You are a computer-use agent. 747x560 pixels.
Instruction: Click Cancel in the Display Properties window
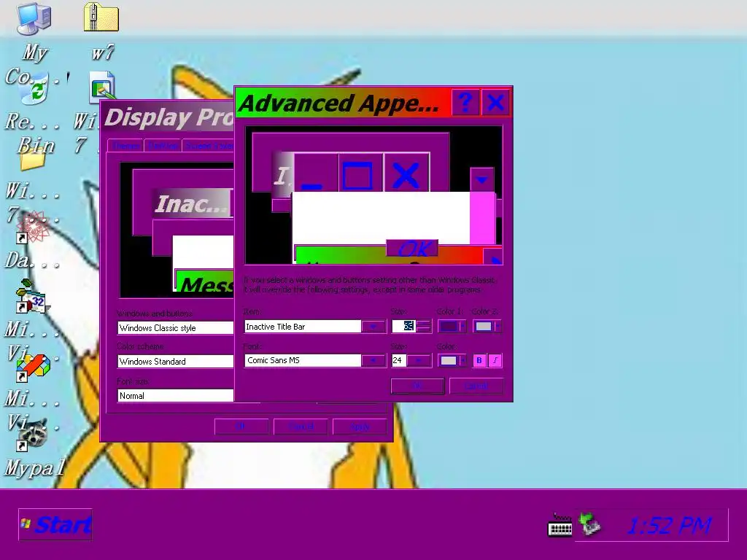(x=301, y=427)
